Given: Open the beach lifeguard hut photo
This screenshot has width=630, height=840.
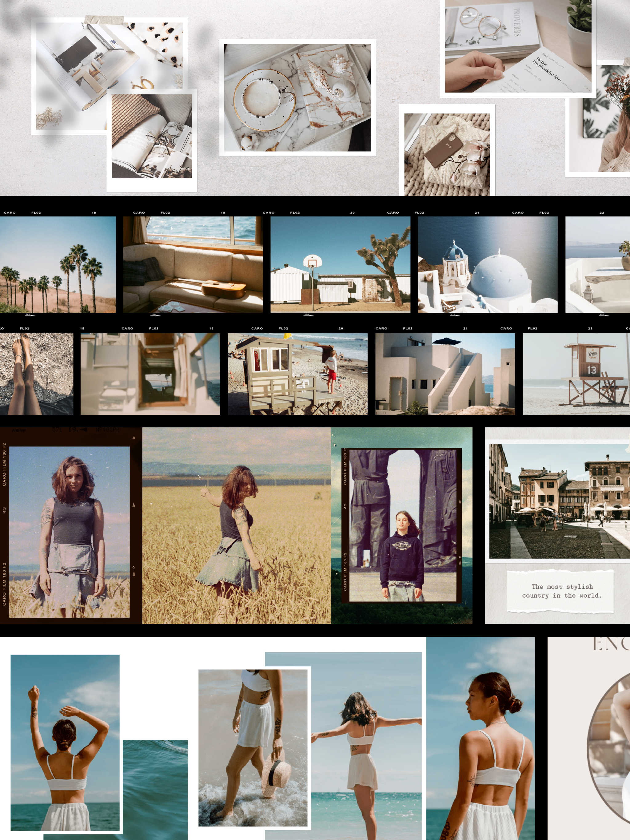Looking at the screenshot, I should pyautogui.click(x=297, y=374).
